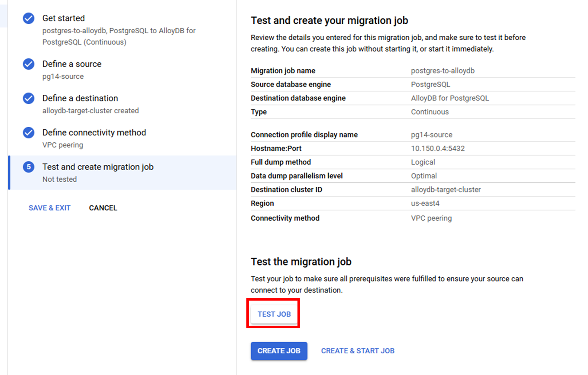The width and height of the screenshot is (588, 375).
Task: Click 'Test the migration job' heading
Action: [x=301, y=262]
